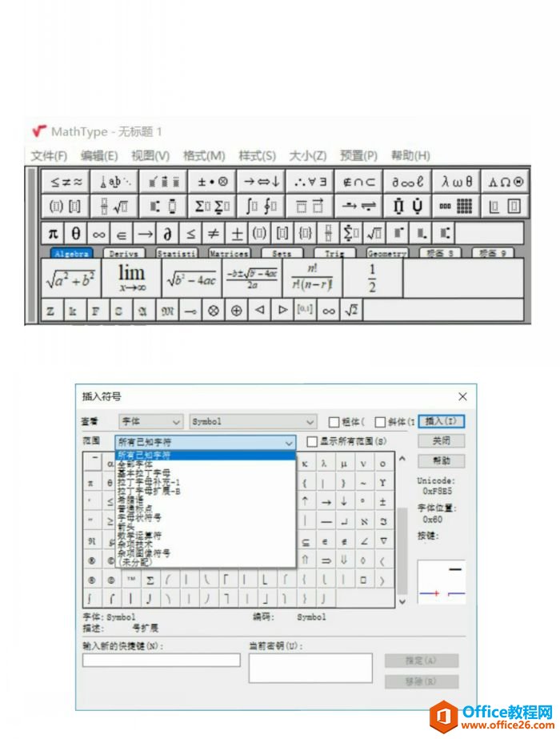Switch to the Algebra tab
The height and width of the screenshot is (739, 560).
point(71,254)
